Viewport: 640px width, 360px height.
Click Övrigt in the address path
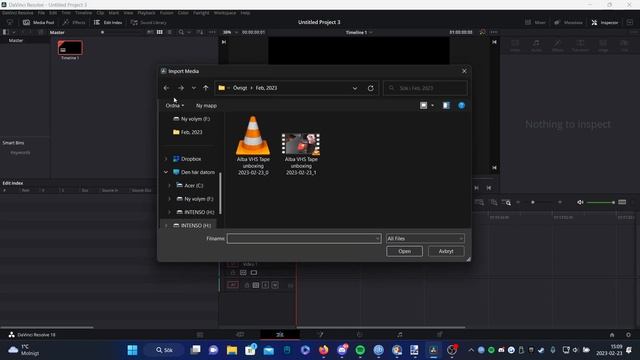click(240, 88)
